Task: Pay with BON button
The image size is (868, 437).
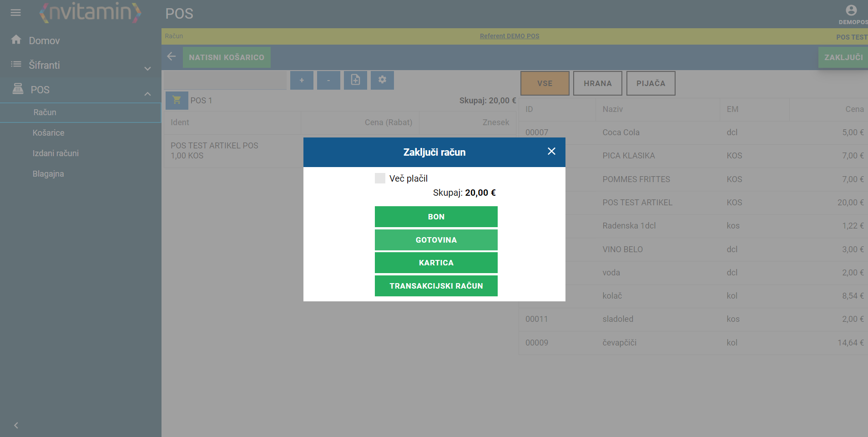Action: 436,217
